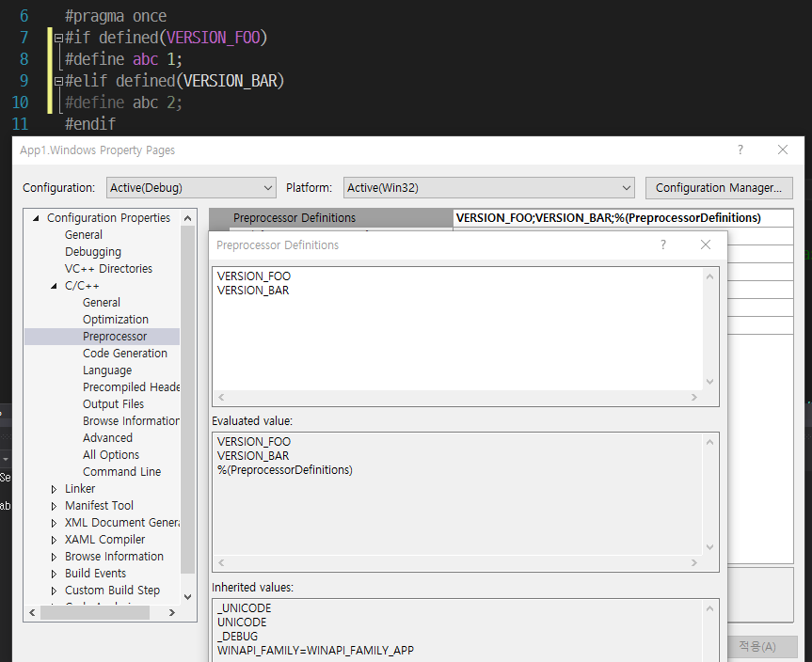812x662 pixels.
Task: Click the tree horizontal scrollbar thumb
Action: point(95,613)
